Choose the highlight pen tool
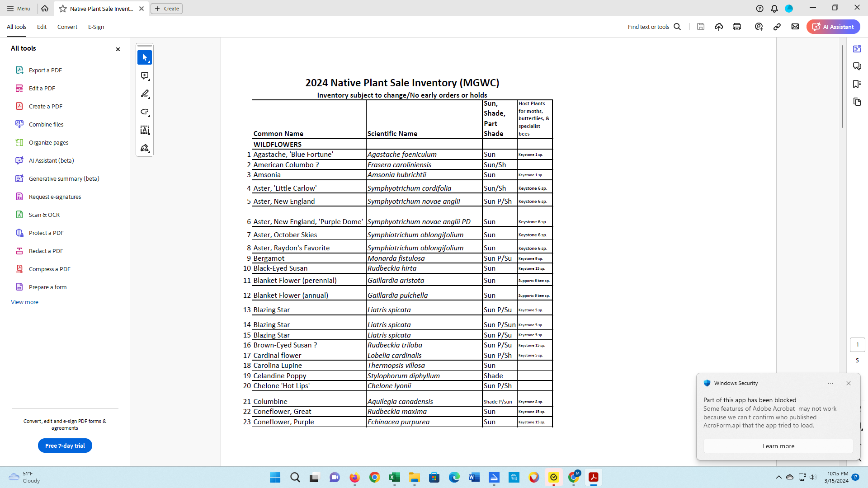Viewport: 868px width, 488px height. pos(145,94)
